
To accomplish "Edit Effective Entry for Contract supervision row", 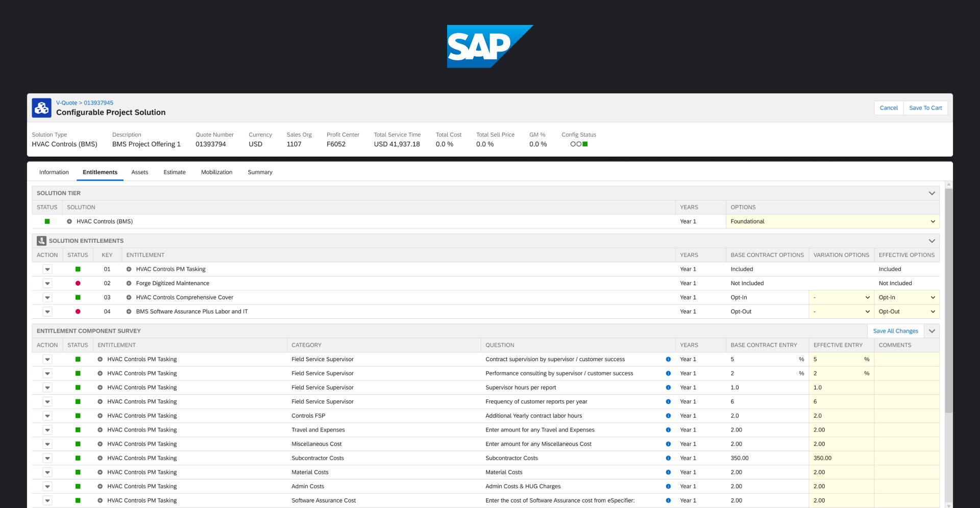I will pos(841,360).
